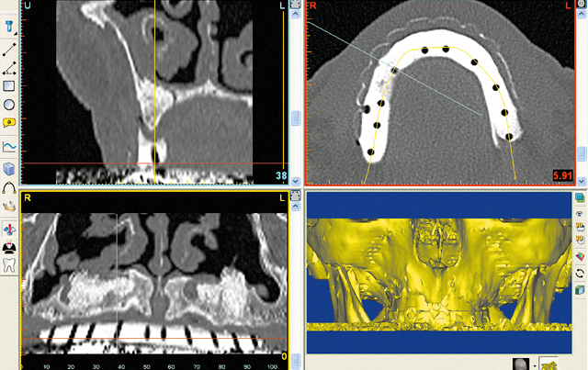Select the rectangle region tool
This screenshot has height=370, width=588.
pyautogui.click(x=8, y=86)
